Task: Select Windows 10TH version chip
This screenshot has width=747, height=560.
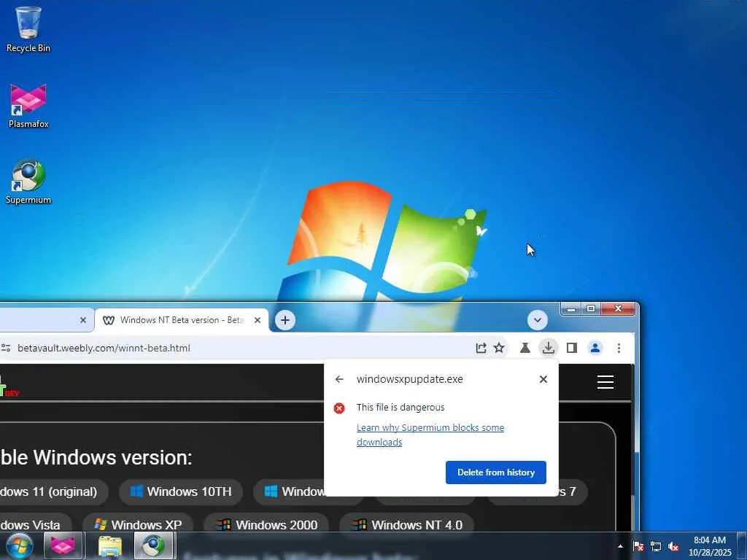Action: (181, 491)
